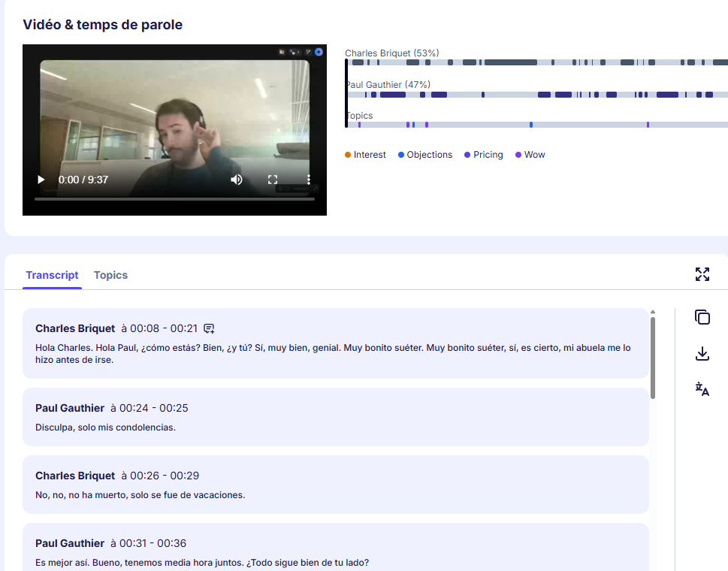This screenshot has height=571, width=728.
Task: Expand the transcript panel with arrows icon
Action: (x=702, y=274)
